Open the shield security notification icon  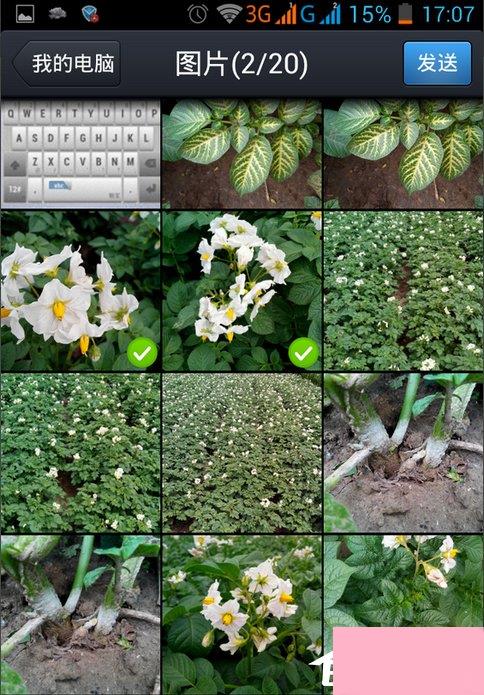click(90, 14)
